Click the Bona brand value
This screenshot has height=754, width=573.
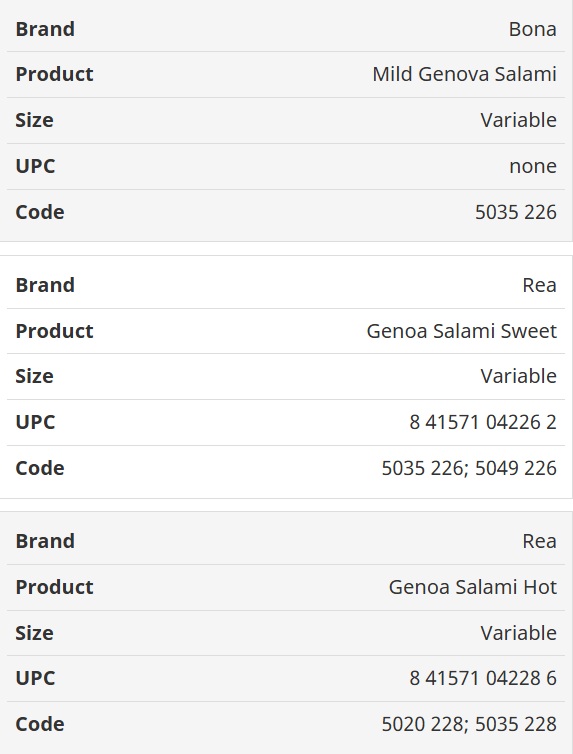[533, 29]
